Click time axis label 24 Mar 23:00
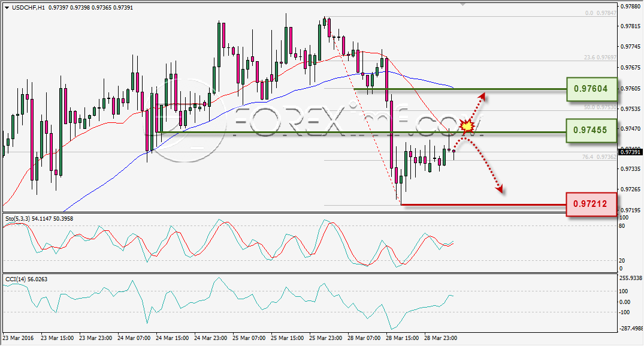 coord(210,338)
